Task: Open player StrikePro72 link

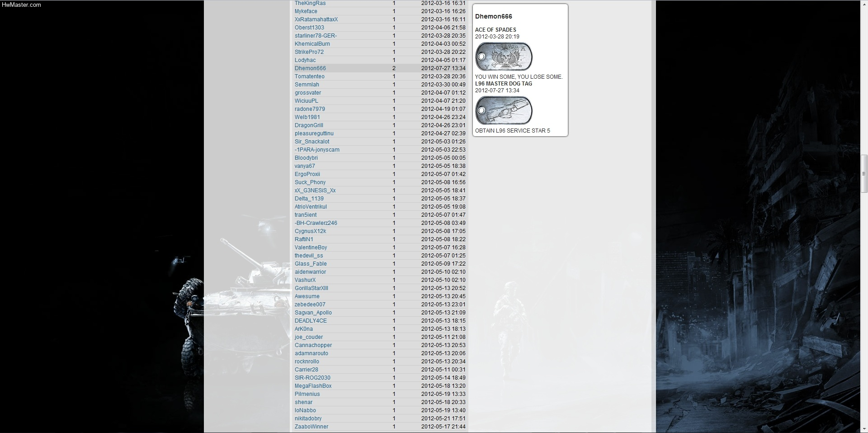Action: pos(309,52)
